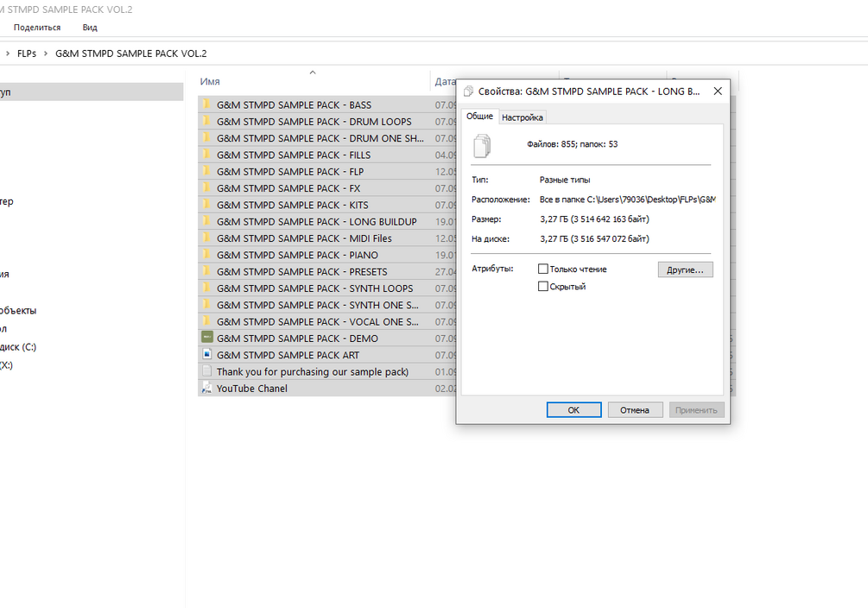
Task: Click the FX folder icon
Action: (206, 187)
